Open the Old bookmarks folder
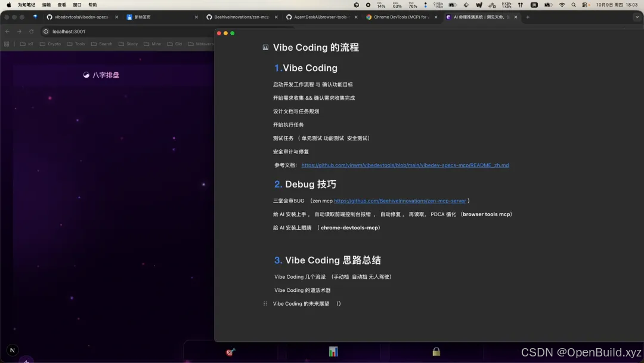The image size is (644, 363). 175,44
